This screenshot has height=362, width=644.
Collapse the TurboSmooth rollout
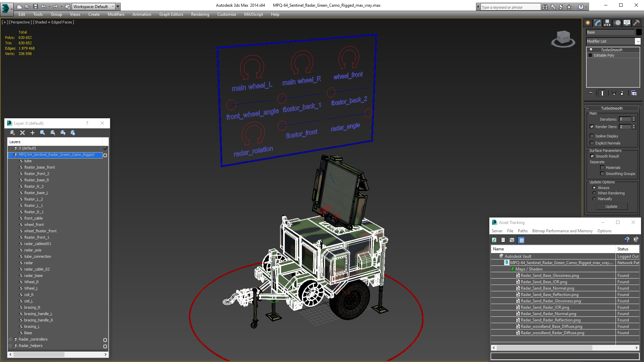click(612, 108)
